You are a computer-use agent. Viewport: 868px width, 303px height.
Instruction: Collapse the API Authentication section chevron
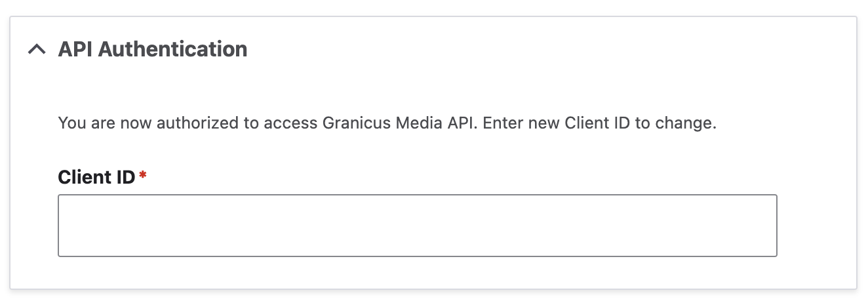click(37, 49)
